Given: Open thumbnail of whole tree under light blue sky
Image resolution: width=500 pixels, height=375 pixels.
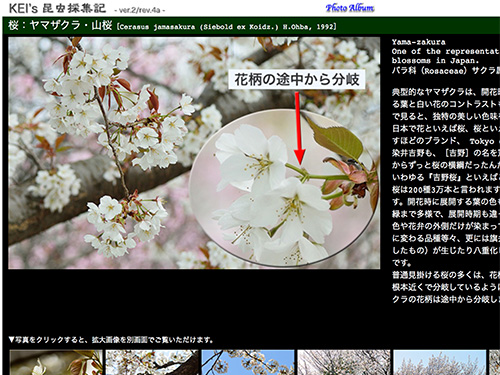Looking at the screenshot, I should point(440,362).
